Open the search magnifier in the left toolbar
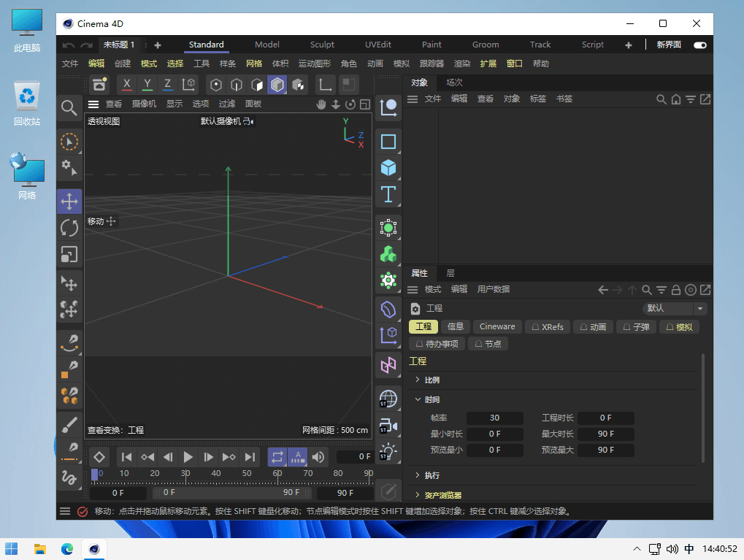The height and width of the screenshot is (560, 744). tap(69, 108)
